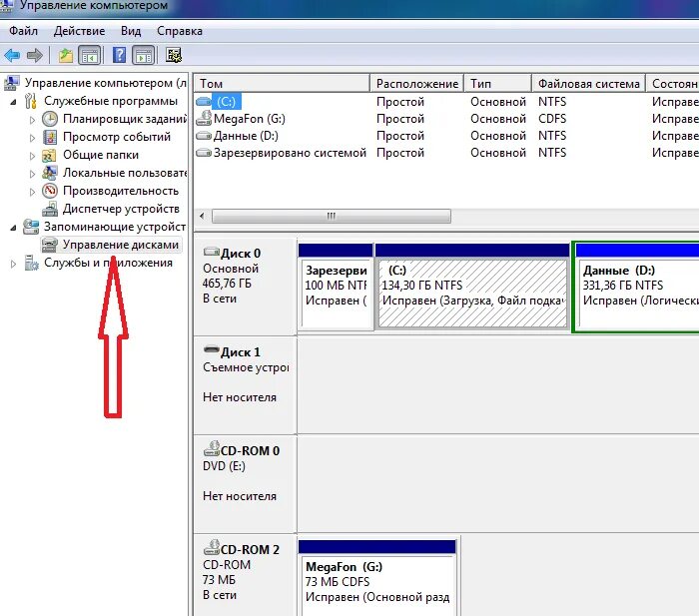Click the Shared Folders icon
The height and width of the screenshot is (616, 699).
coord(49,155)
